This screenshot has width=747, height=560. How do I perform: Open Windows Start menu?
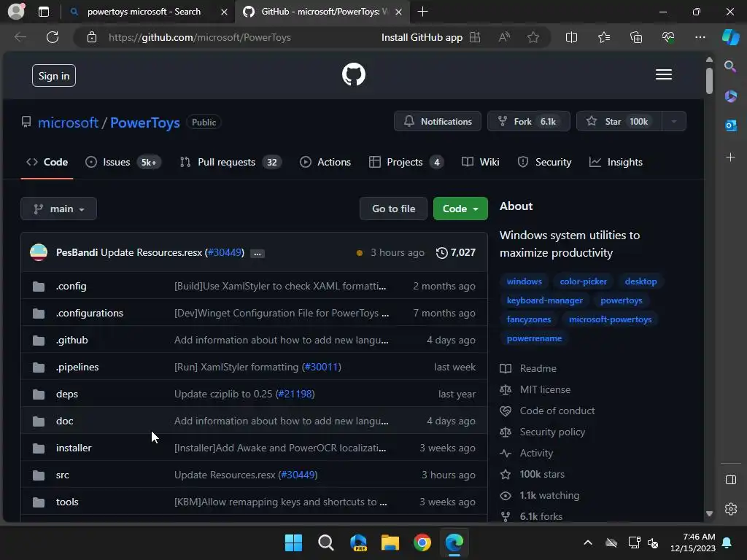pos(293,542)
